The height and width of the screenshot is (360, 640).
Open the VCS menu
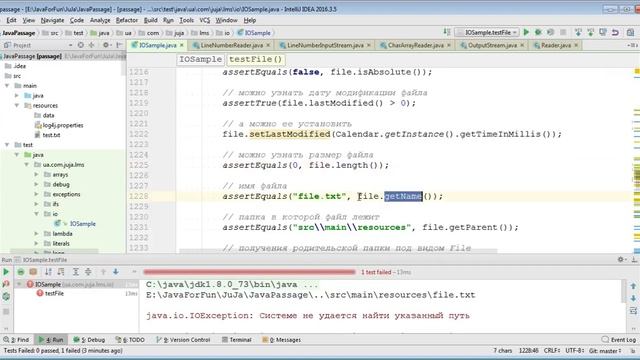tap(204, 20)
